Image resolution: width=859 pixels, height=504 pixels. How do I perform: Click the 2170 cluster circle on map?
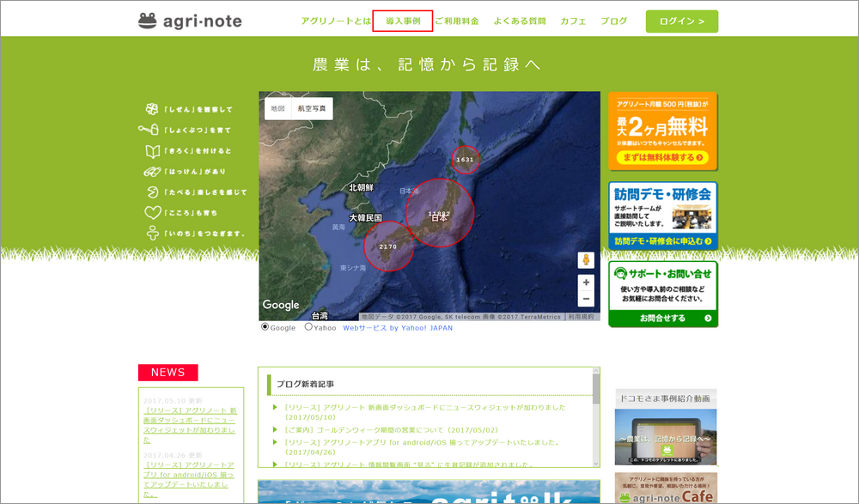point(388,246)
